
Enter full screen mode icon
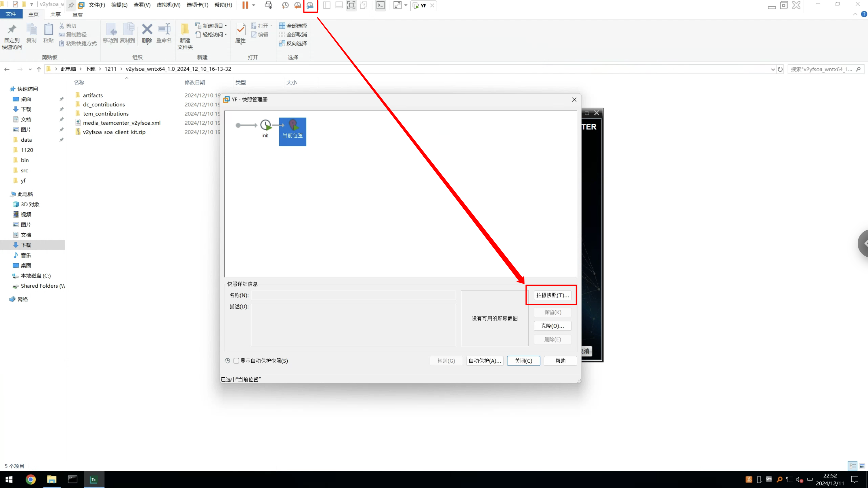point(351,5)
